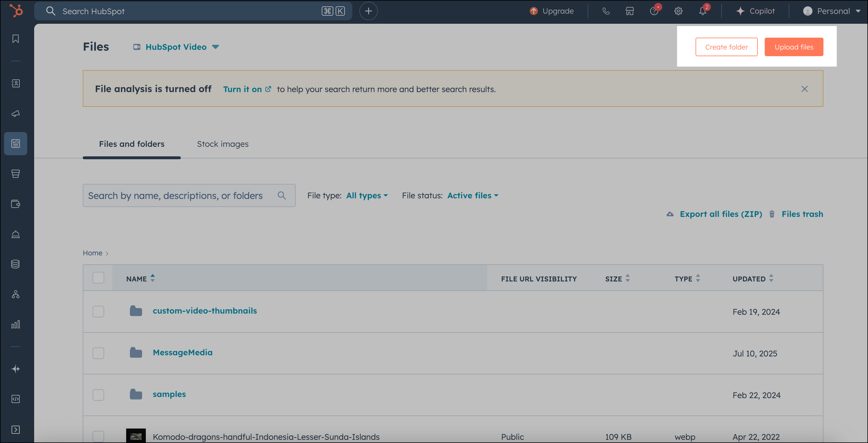The width and height of the screenshot is (868, 443).
Task: Click the search by name, descriptions field
Action: (x=189, y=195)
